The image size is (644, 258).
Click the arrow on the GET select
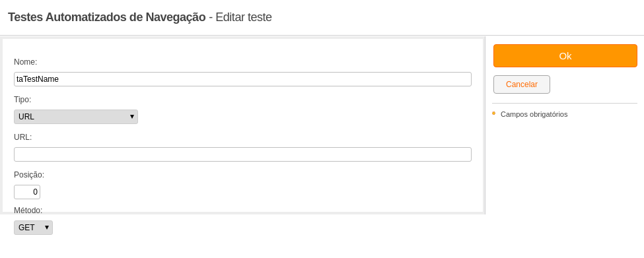click(x=47, y=228)
